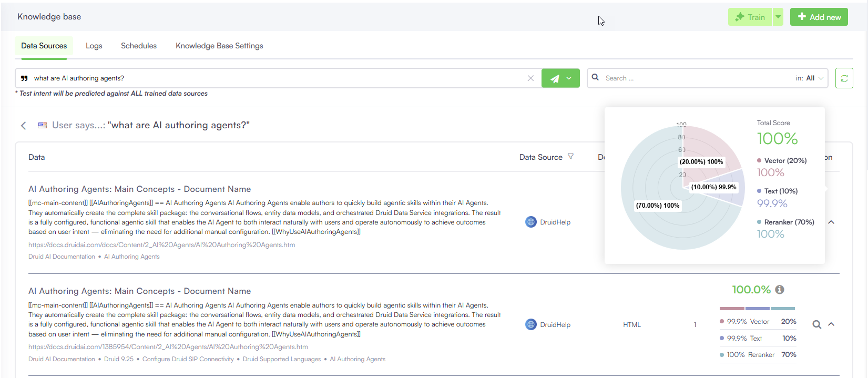
Task: Click the Vector (20%) legend entry in chart
Action: pyautogui.click(x=782, y=160)
